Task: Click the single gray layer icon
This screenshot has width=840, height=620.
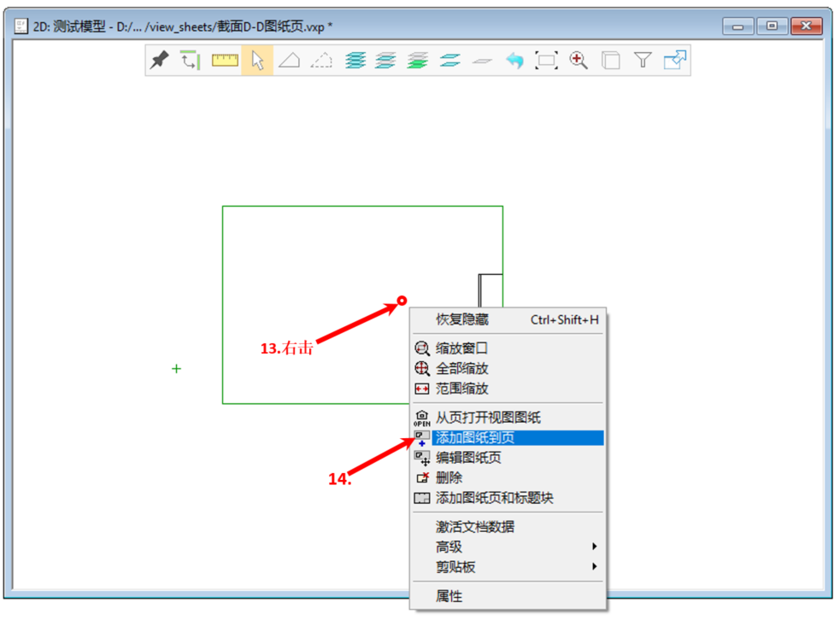Action: tap(482, 61)
